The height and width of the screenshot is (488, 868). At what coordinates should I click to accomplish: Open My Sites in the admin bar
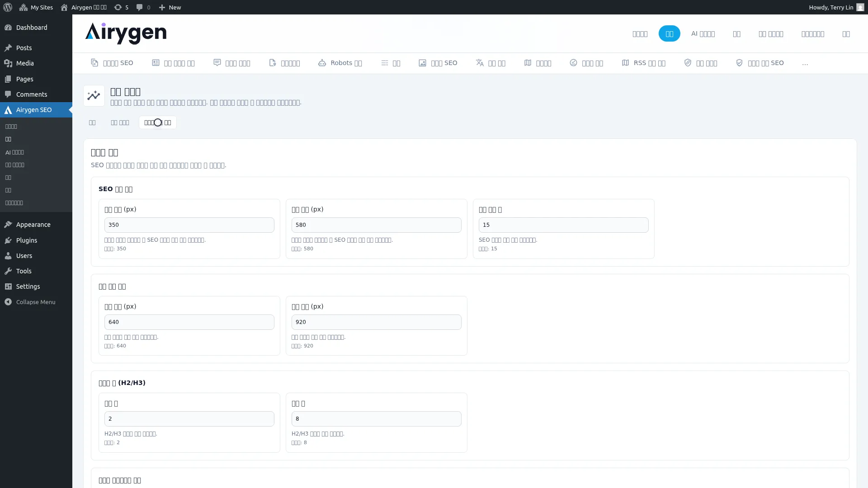(x=36, y=7)
